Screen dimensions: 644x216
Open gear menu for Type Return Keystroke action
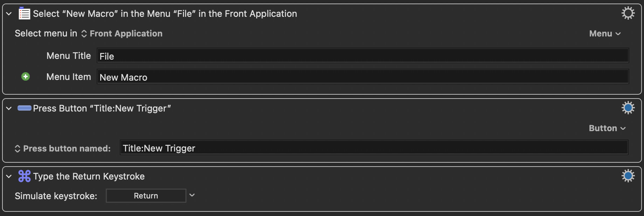pyautogui.click(x=628, y=176)
